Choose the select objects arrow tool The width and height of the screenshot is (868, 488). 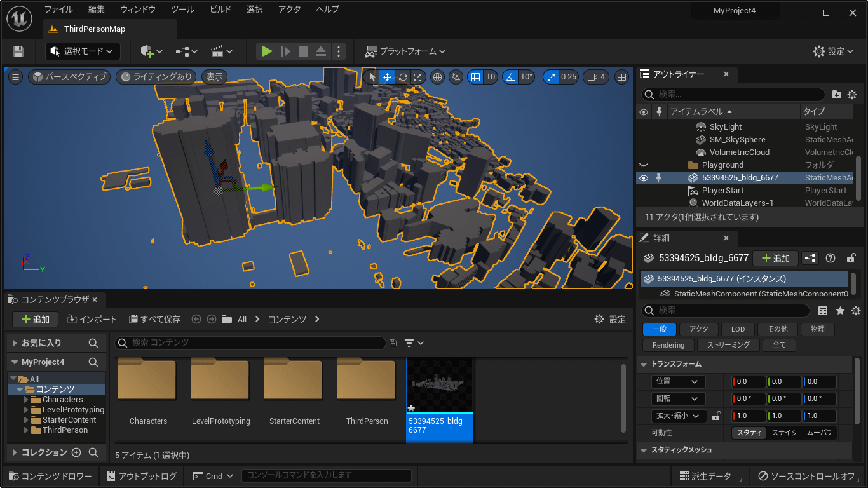[372, 77]
